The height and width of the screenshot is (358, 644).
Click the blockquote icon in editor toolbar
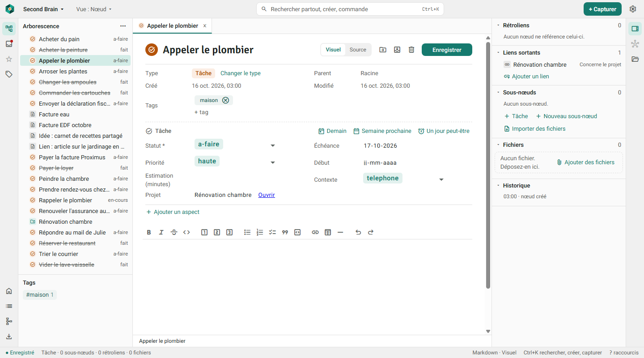[285, 232]
